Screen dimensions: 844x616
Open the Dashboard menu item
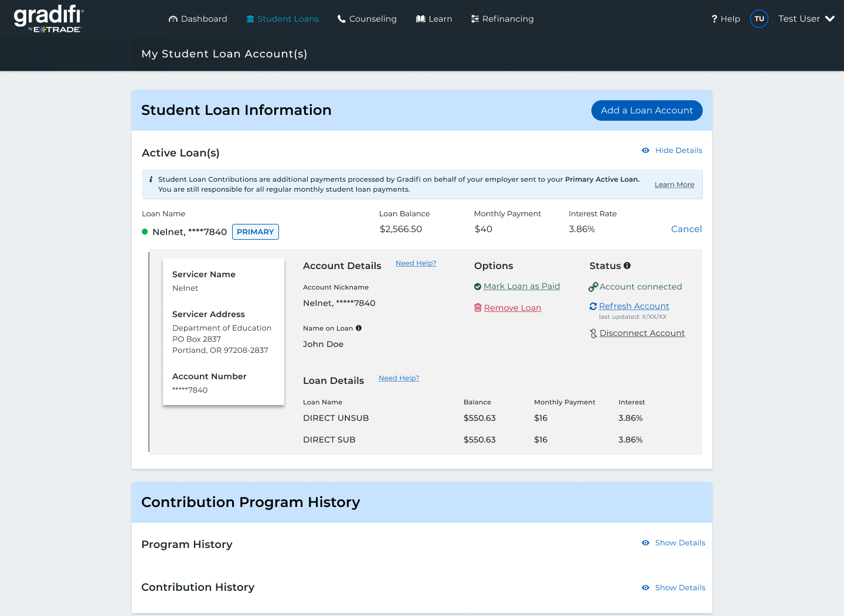[x=198, y=19]
